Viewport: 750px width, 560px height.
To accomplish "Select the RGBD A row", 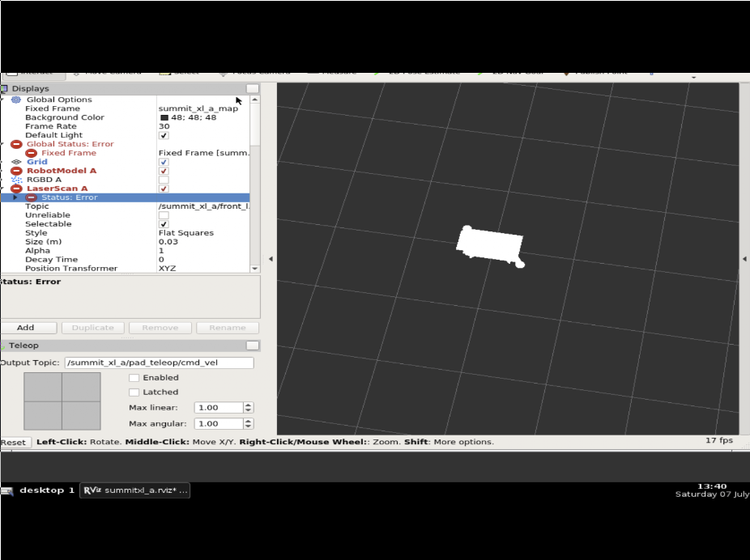I will coord(125,180).
